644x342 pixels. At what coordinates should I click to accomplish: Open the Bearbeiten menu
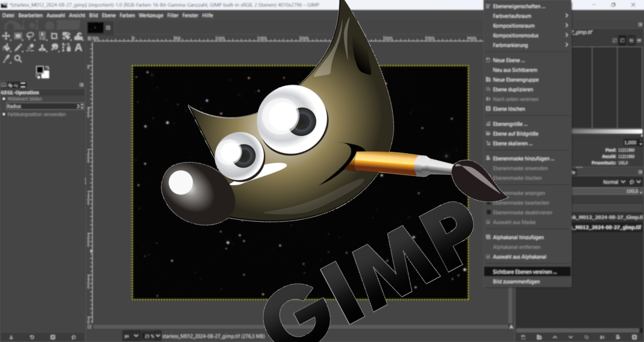tap(31, 15)
